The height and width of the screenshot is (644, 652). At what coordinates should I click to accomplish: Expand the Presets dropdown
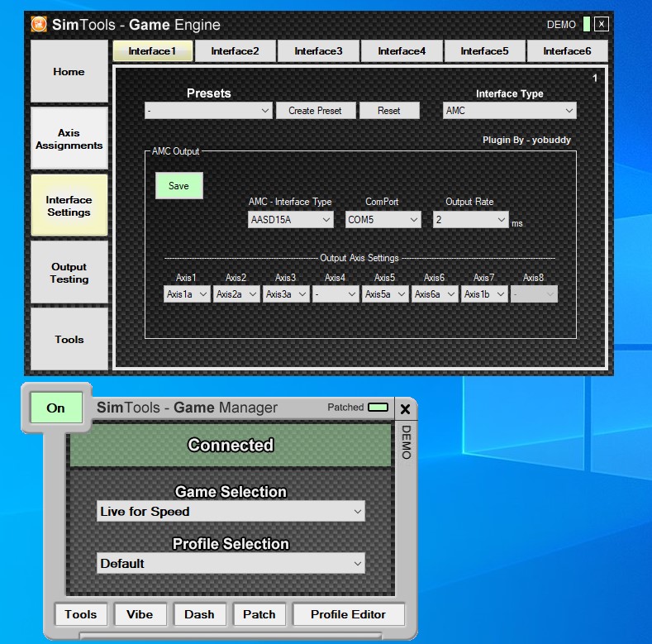tap(208, 111)
